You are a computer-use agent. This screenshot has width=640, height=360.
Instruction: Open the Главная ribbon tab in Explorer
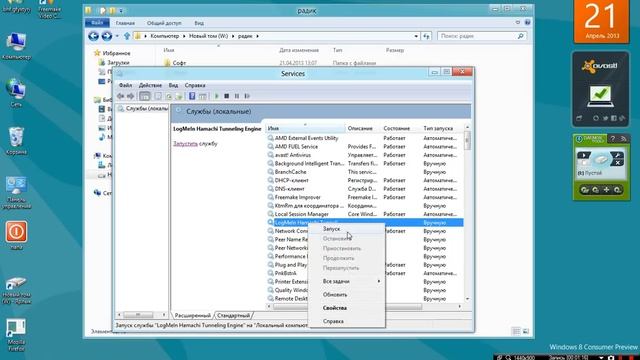(x=125, y=23)
